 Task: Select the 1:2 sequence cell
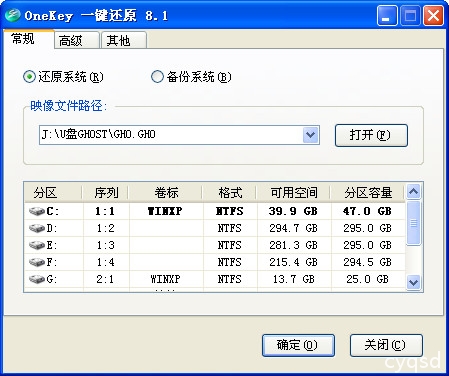[x=106, y=228]
